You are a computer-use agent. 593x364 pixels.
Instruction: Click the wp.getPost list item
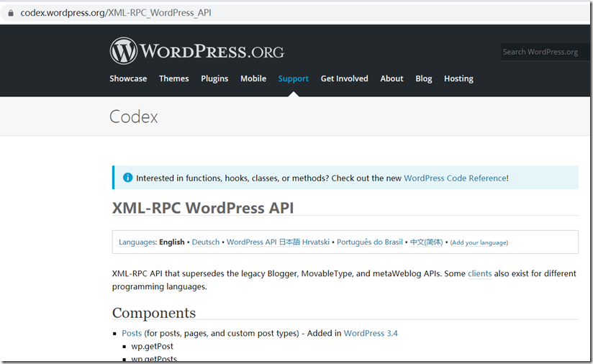[152, 346]
